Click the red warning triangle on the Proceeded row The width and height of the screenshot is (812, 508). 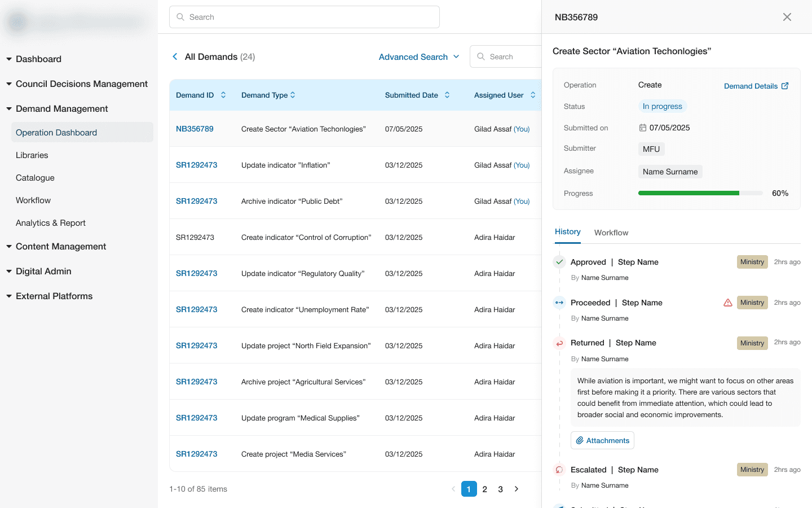coord(728,303)
